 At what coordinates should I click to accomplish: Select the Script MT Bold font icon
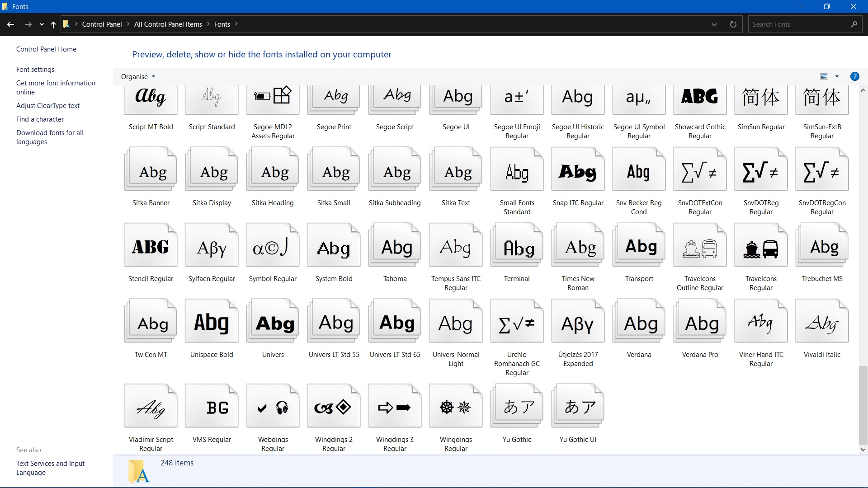[x=151, y=100]
